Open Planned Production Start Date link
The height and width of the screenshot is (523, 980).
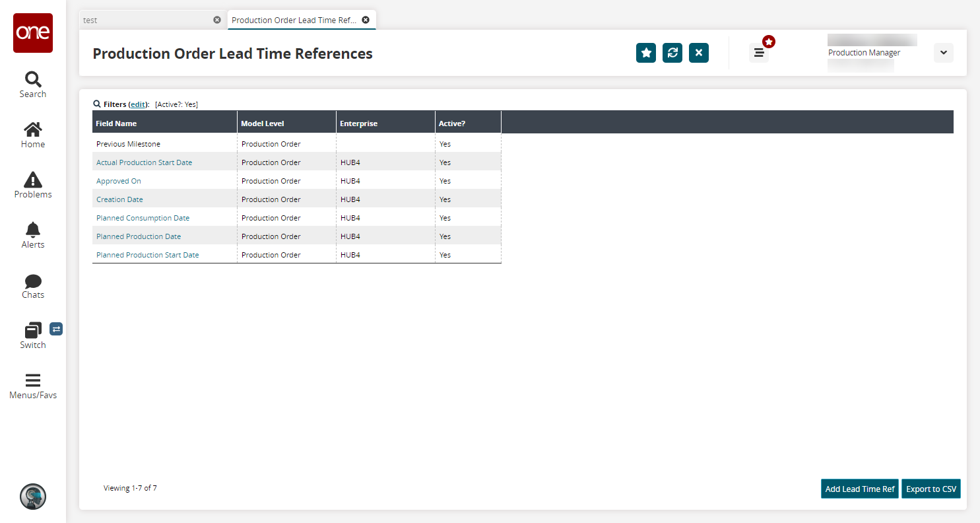pyautogui.click(x=148, y=255)
